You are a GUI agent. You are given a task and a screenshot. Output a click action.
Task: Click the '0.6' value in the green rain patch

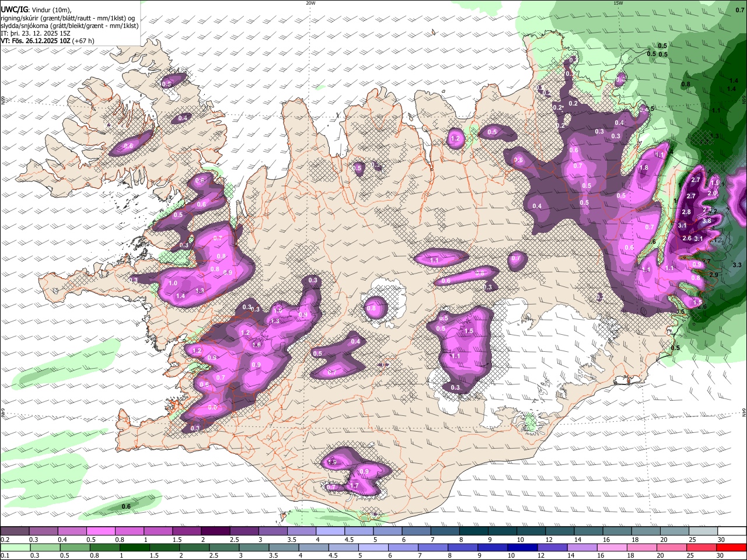(x=126, y=506)
